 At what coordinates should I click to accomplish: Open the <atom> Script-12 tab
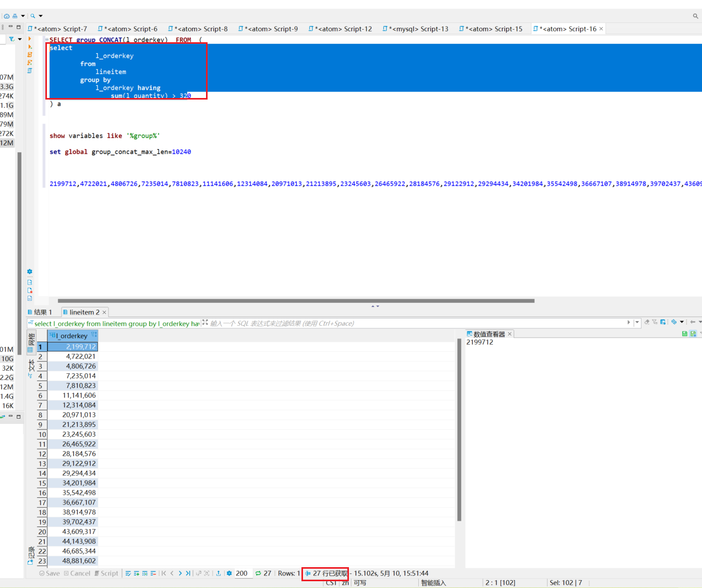340,29
